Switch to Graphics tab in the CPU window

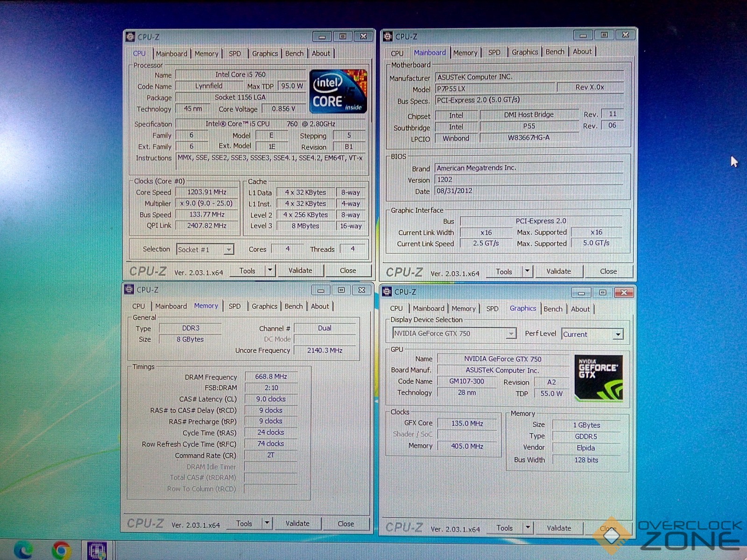tap(265, 54)
